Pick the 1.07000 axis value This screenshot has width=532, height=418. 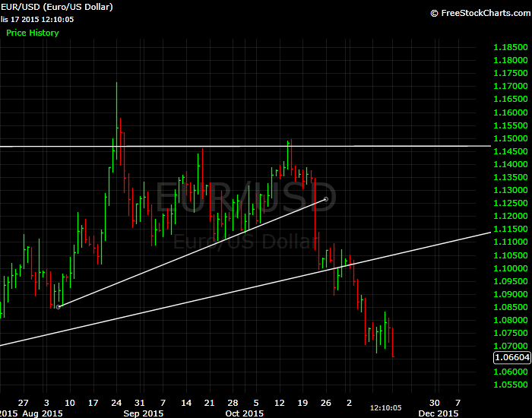(x=511, y=346)
